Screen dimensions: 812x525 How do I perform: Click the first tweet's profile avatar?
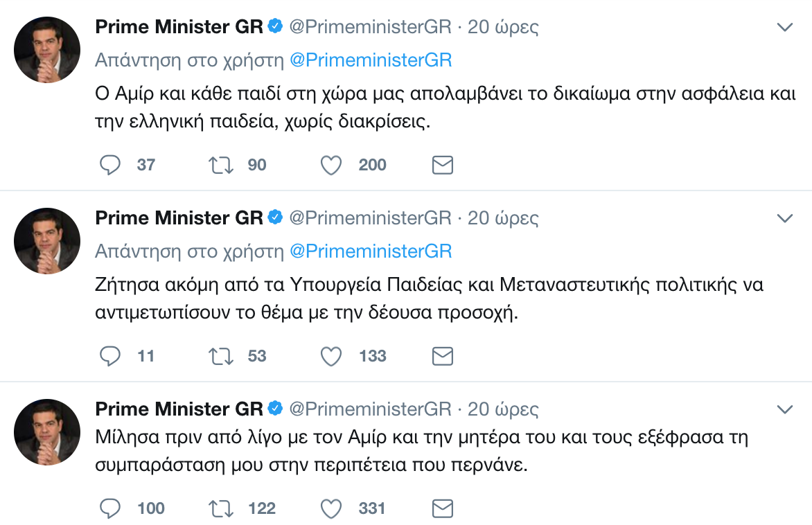(48, 49)
